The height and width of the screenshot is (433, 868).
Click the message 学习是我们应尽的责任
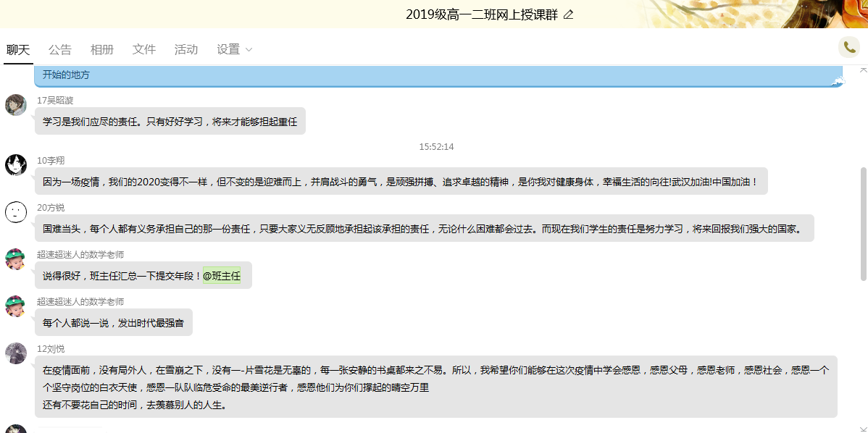(170, 121)
